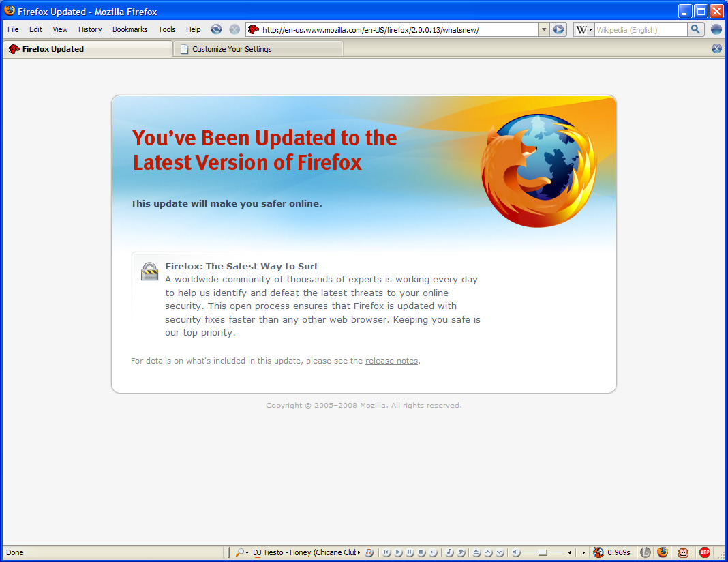Click the Firefox icon in title bar

(x=10, y=11)
